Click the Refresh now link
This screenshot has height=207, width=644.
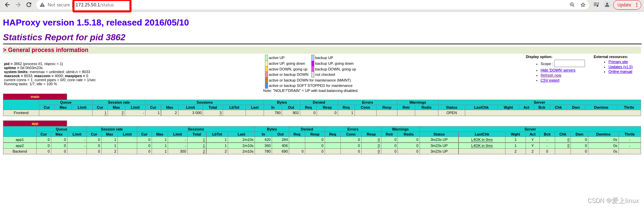click(551, 75)
